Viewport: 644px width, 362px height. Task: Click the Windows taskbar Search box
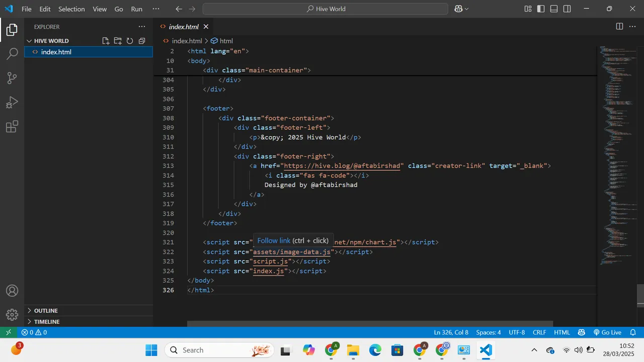(x=219, y=350)
